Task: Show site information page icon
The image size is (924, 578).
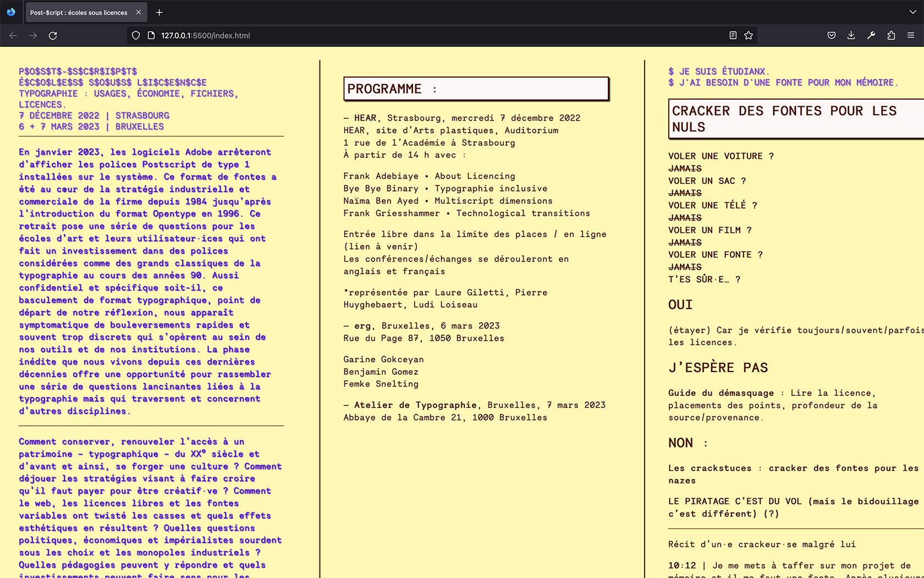Action: [x=151, y=36]
